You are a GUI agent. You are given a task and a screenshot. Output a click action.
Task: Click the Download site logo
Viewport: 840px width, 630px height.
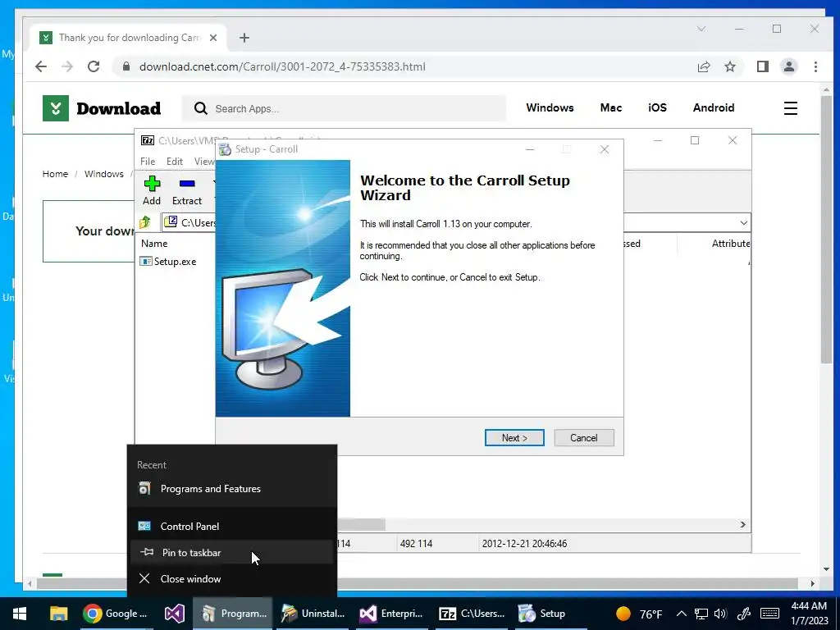click(102, 108)
